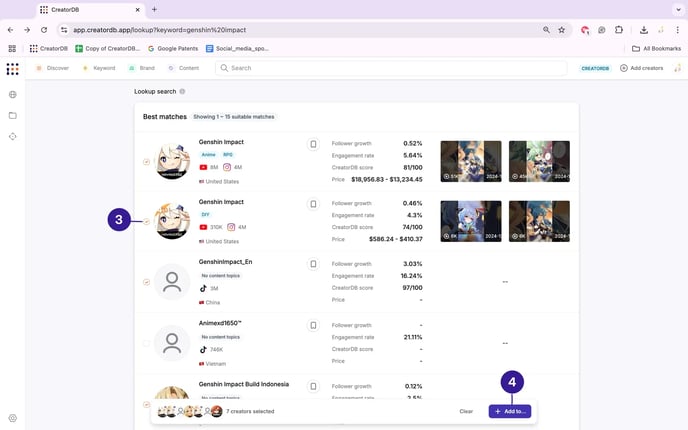This screenshot has height=430, width=688.
Task: Open Chrome three-dot menu
Action: point(677,30)
